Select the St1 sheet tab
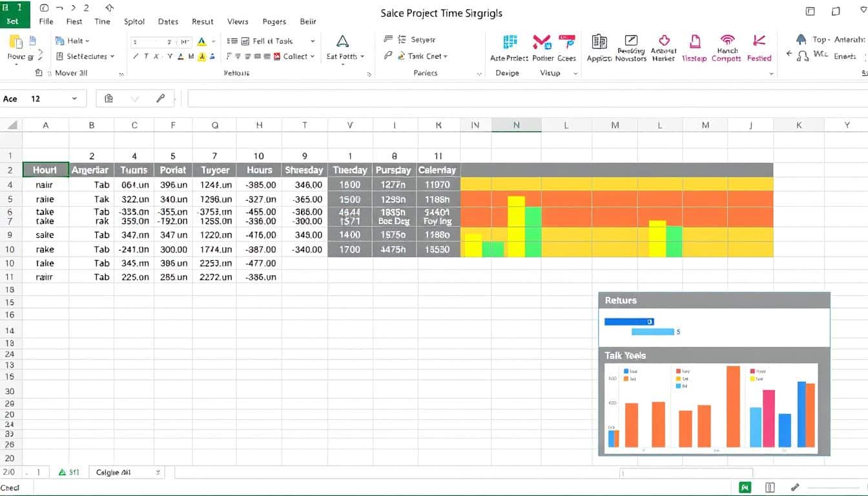 tap(69, 473)
